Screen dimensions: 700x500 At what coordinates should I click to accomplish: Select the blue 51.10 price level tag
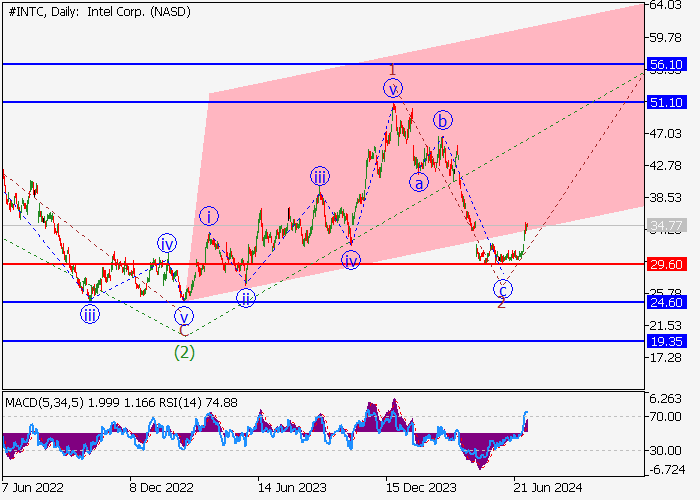pyautogui.click(x=666, y=102)
